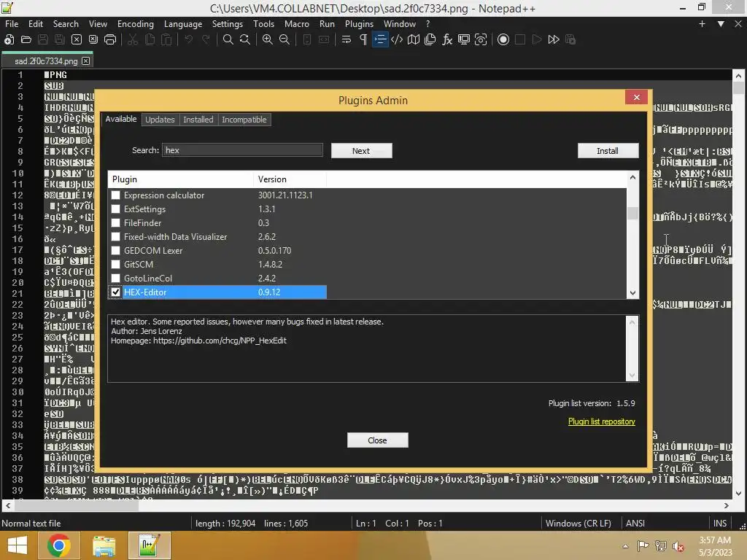747x560 pixels.
Task: Run macro multiple times icon
Action: click(554, 39)
